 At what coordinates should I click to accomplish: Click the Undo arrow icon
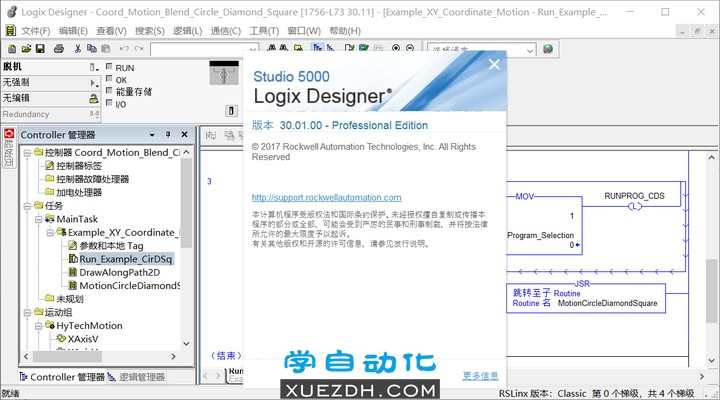point(124,48)
